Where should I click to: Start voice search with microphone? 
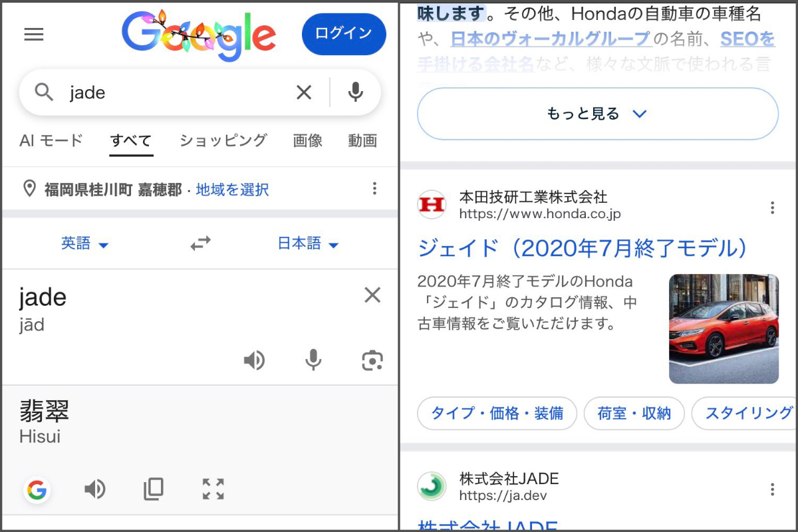pos(356,92)
